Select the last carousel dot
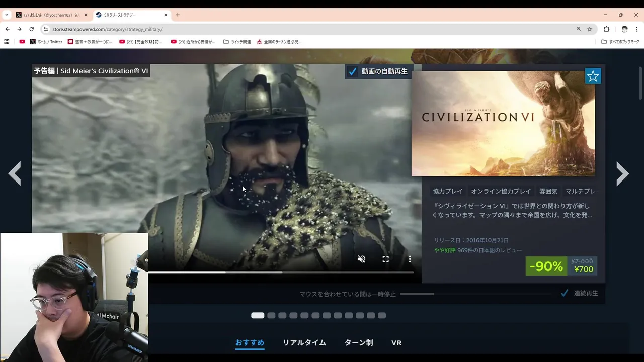Screen dimensions: 644x362 382,316
